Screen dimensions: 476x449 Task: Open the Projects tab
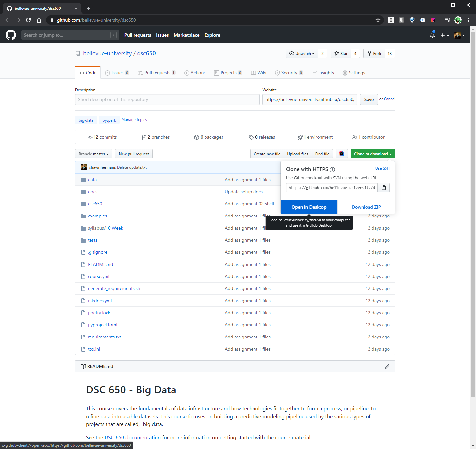tap(228, 73)
